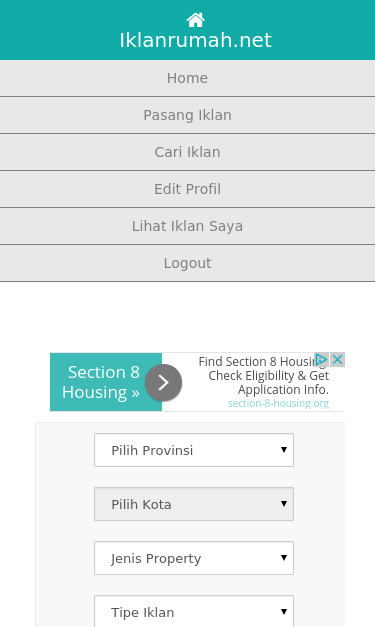Click the Section 8 Housing teal banner
The image size is (375, 627).
click(x=106, y=382)
